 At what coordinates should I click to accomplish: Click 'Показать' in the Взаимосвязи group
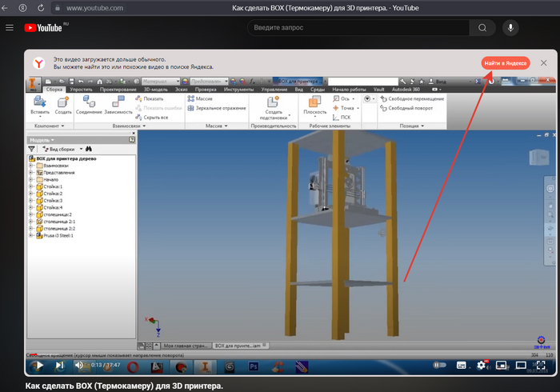[150, 98]
